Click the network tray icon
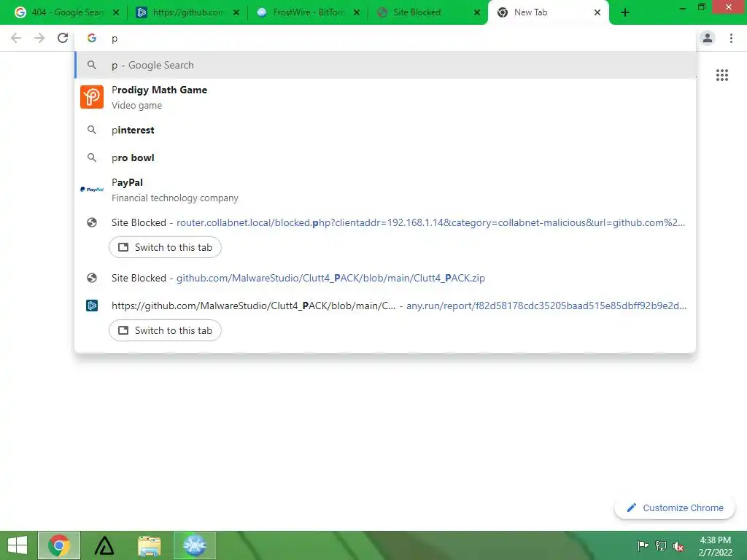Image resolution: width=747 pixels, height=560 pixels. (x=660, y=546)
